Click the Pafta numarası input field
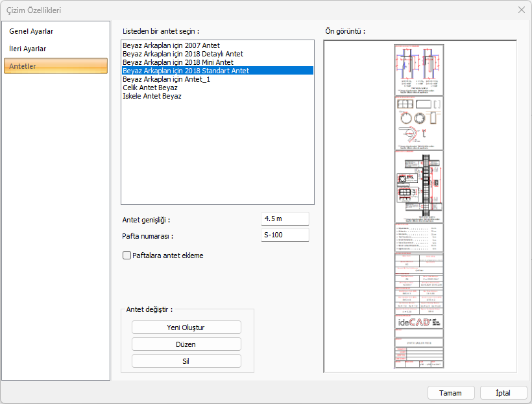532x404 pixels. click(x=285, y=235)
